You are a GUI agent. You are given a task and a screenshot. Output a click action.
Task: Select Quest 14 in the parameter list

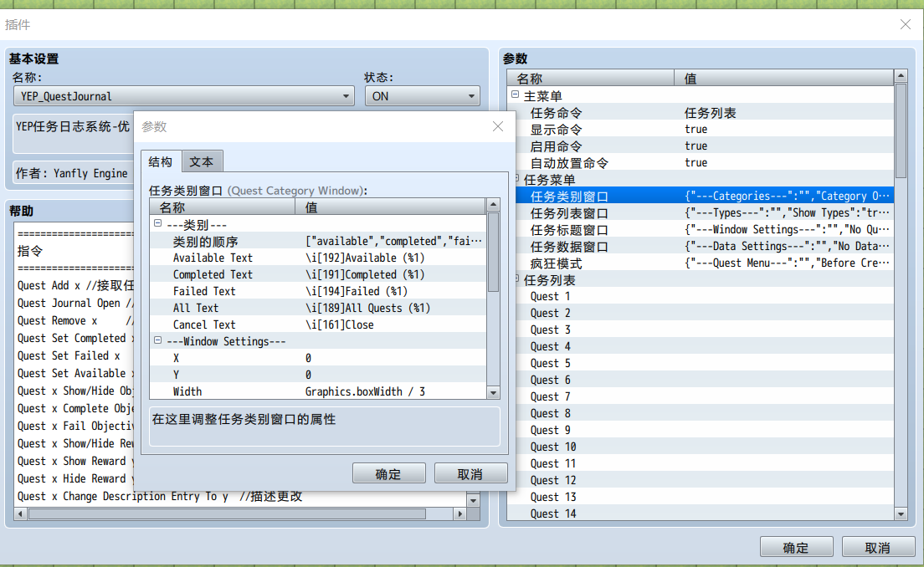pyautogui.click(x=700, y=513)
